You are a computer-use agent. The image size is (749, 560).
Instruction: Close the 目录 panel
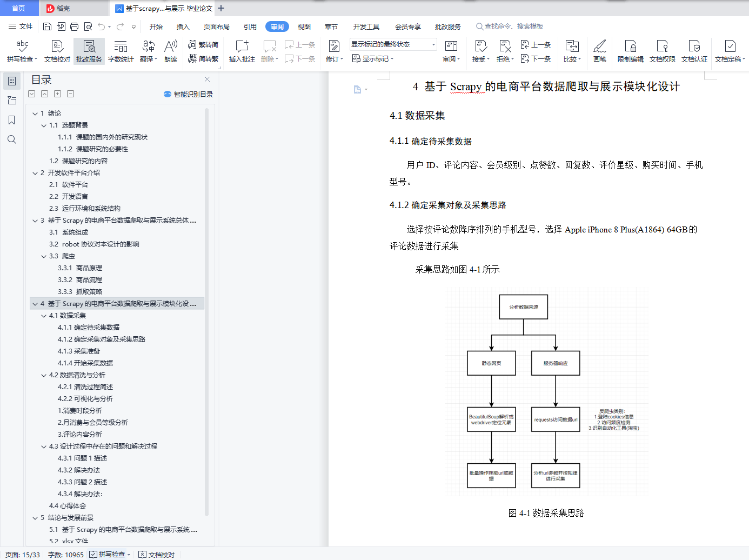click(207, 79)
